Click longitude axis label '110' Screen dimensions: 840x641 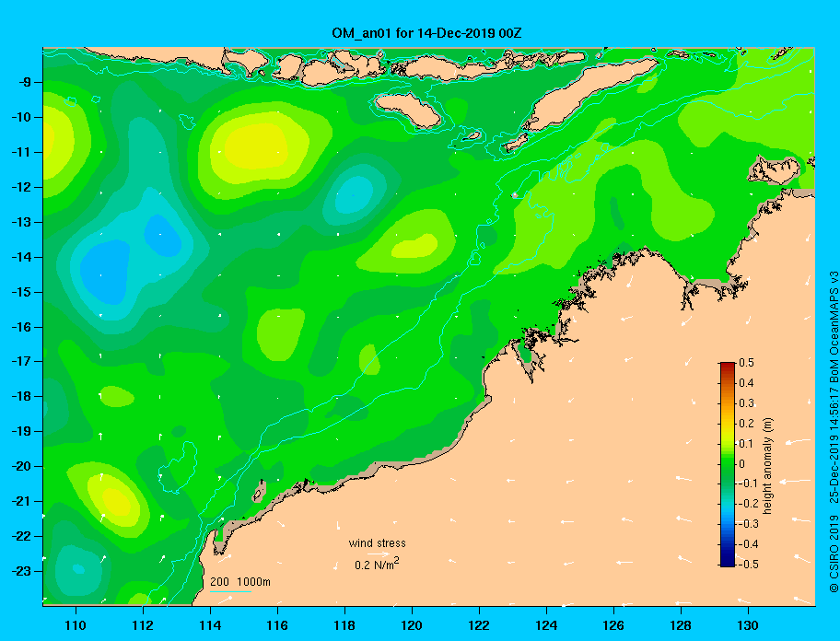click(x=76, y=625)
